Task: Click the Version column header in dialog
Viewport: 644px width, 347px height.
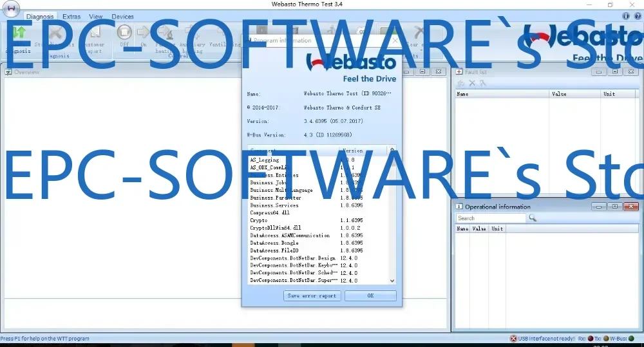Action: click(x=363, y=150)
